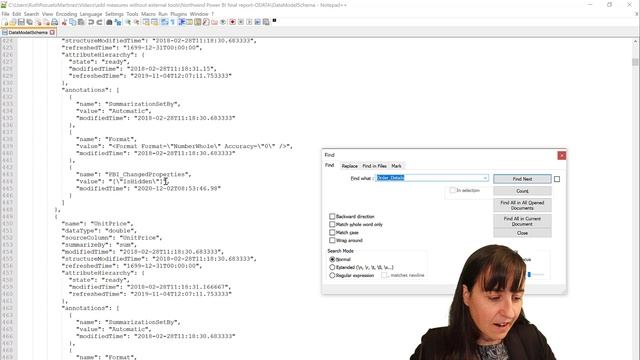
Task: Click the line "sourceColumn": "UnitPrice"
Action: coord(112,238)
